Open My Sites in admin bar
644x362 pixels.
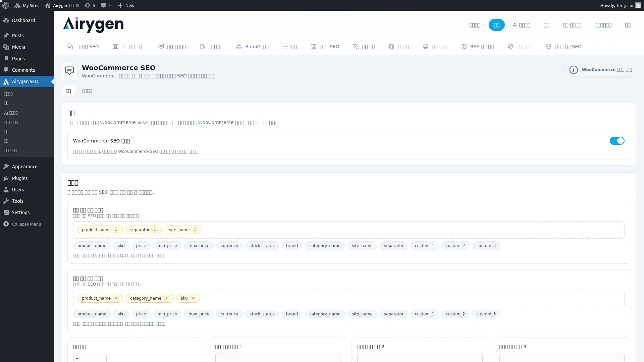pyautogui.click(x=27, y=5)
